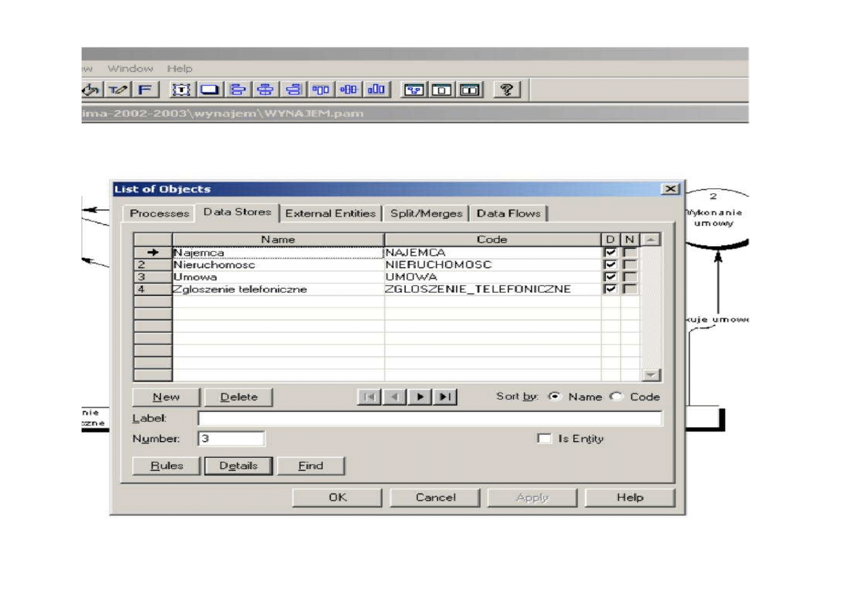Click the text pencil tool icon

[119, 89]
